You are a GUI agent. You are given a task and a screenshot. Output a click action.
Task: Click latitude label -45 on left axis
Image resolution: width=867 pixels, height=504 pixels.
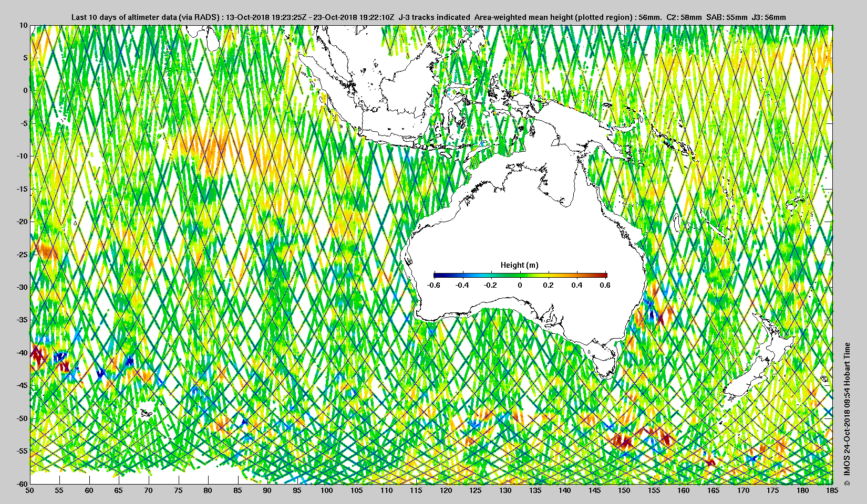22,385
